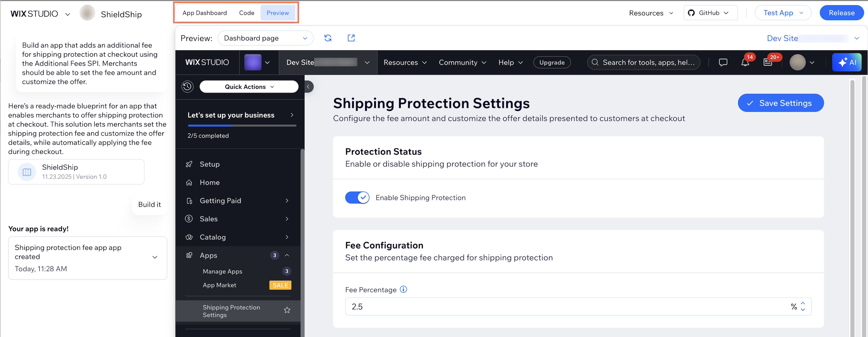The height and width of the screenshot is (337, 868).
Task: Click the Release button
Action: (841, 13)
